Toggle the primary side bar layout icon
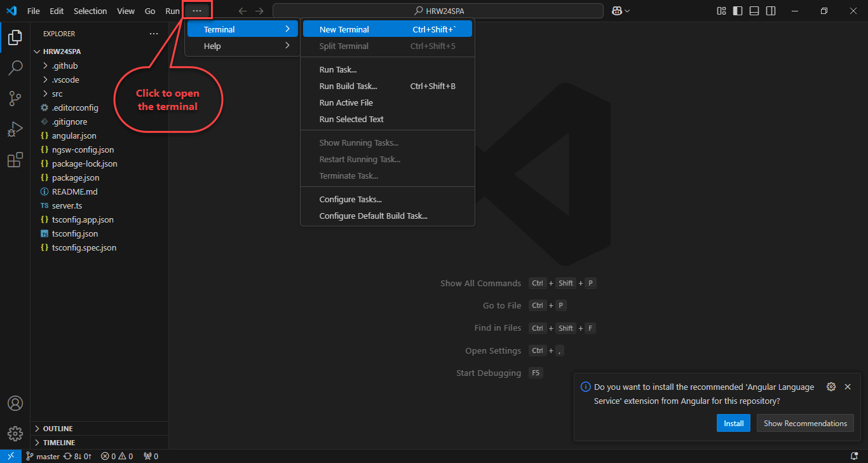Image resolution: width=868 pixels, height=463 pixels. coord(738,11)
